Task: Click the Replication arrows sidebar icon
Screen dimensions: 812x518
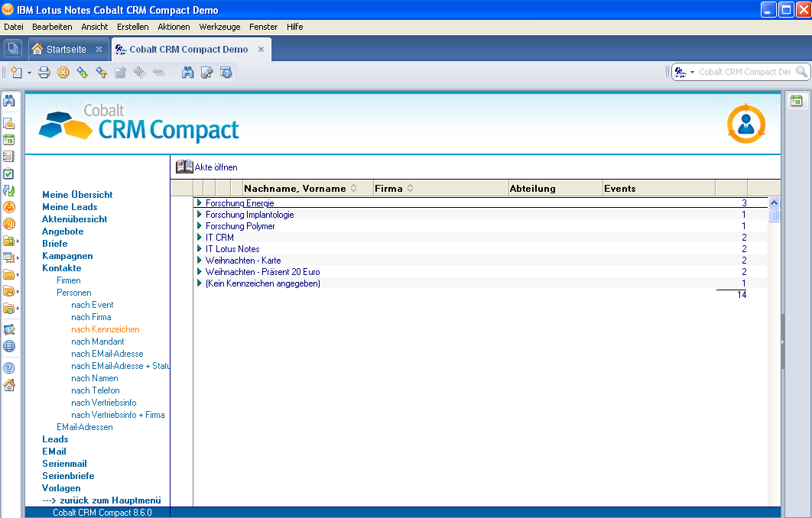Action: point(9,190)
